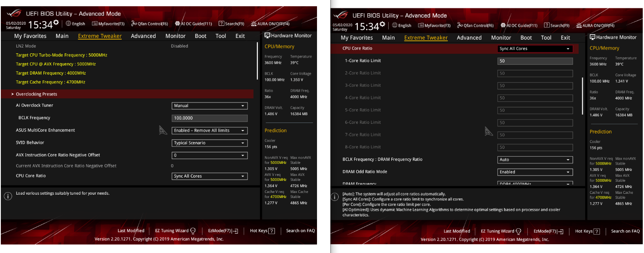
Task: Open CPU Core Ratio dropdown in right window
Action: [x=535, y=49]
